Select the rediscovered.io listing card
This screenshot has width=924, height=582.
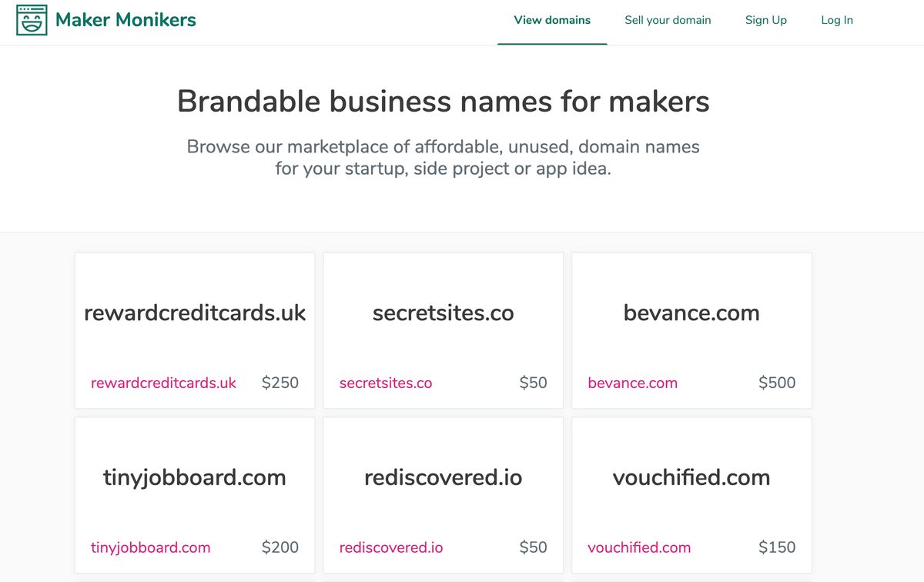[443, 478]
